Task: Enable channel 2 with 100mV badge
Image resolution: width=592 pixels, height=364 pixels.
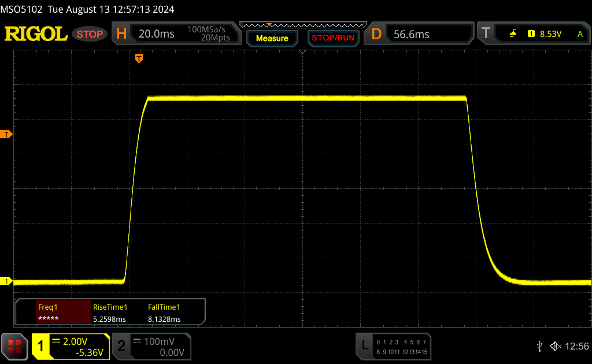Action: tap(121, 346)
